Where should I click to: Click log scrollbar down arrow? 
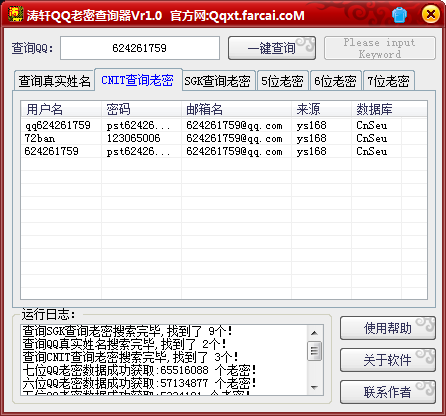click(x=314, y=387)
